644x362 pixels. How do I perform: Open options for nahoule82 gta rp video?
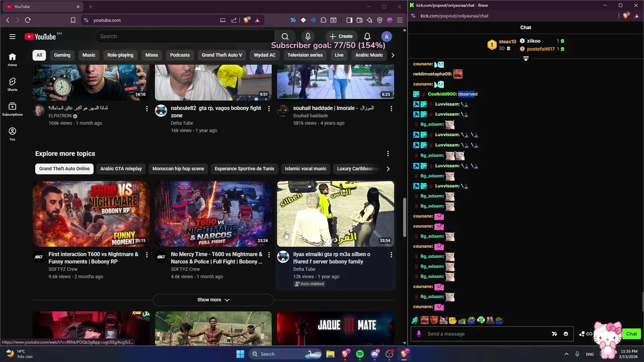[269, 109]
